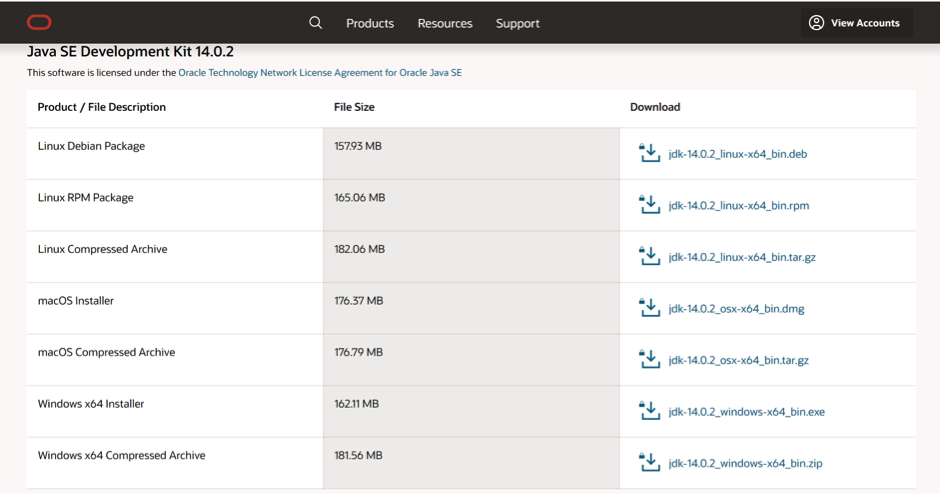This screenshot has height=494, width=941.
Task: Open Oracle Technology Network License Agreement link
Action: tap(320, 73)
